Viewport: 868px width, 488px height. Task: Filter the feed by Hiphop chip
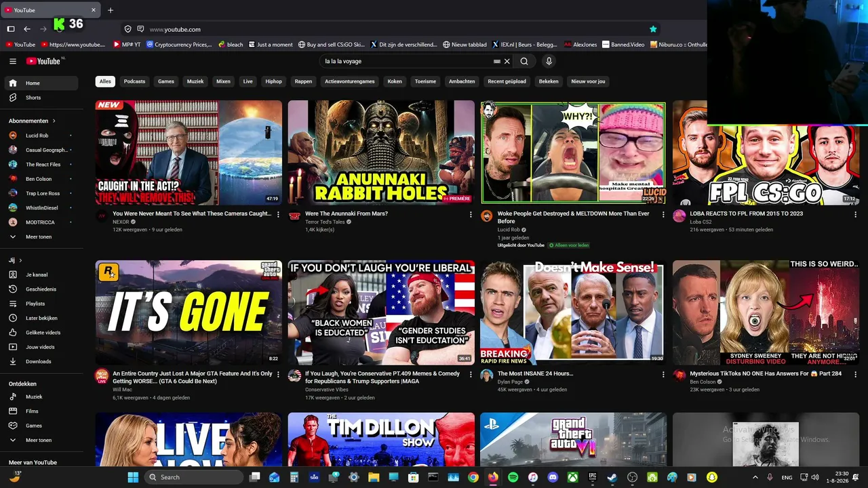coord(273,81)
